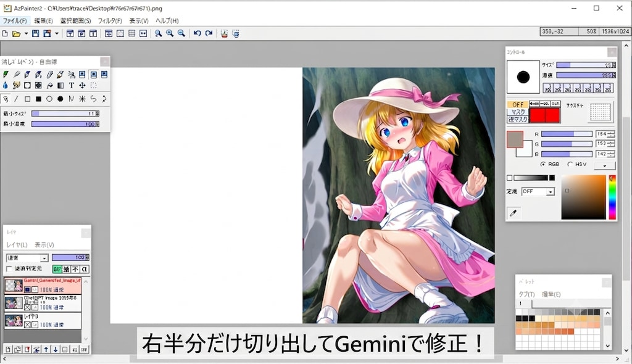Click the delete layer icon
The image size is (632, 364).
click(x=27, y=349)
